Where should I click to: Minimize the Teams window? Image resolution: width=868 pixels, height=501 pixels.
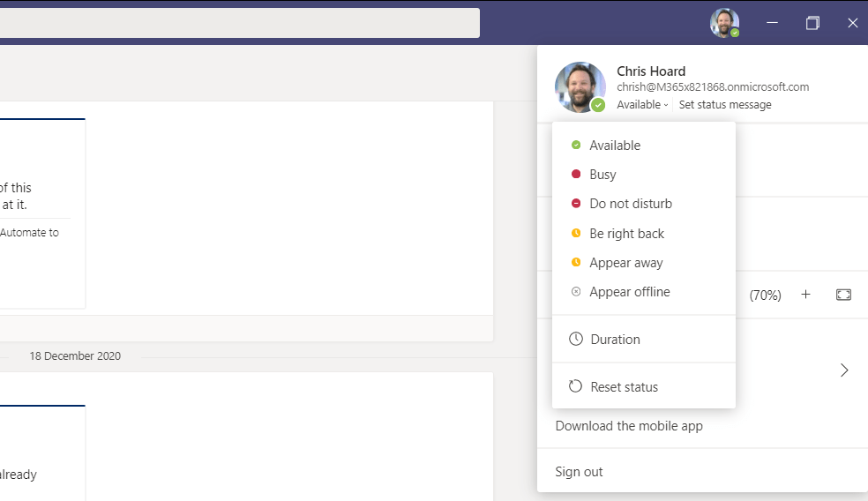click(x=772, y=23)
